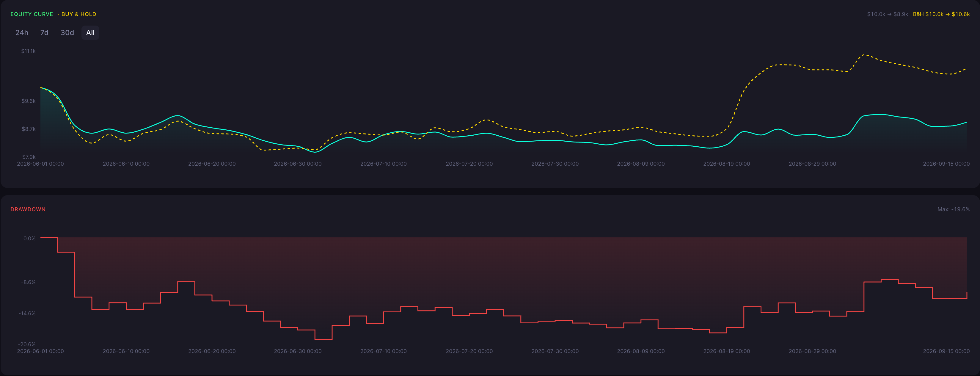This screenshot has width=980, height=376.
Task: Click the -20.6% drawdown axis label
Action: [27, 344]
